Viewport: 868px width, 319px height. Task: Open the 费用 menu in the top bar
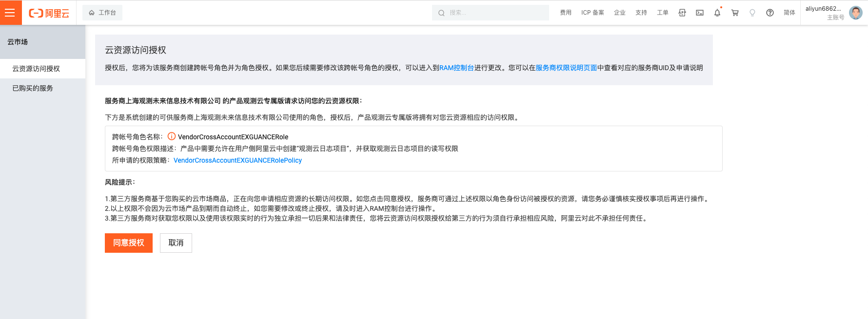[x=566, y=13]
